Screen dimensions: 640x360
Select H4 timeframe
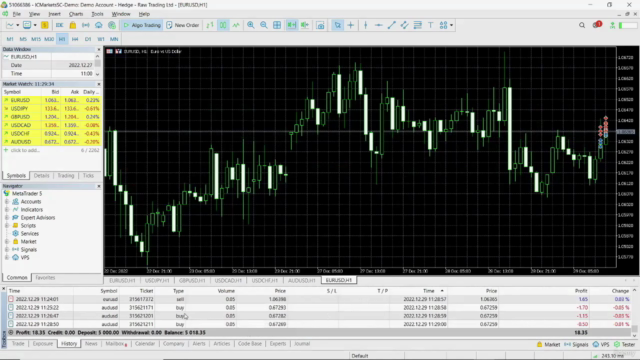click(75, 39)
